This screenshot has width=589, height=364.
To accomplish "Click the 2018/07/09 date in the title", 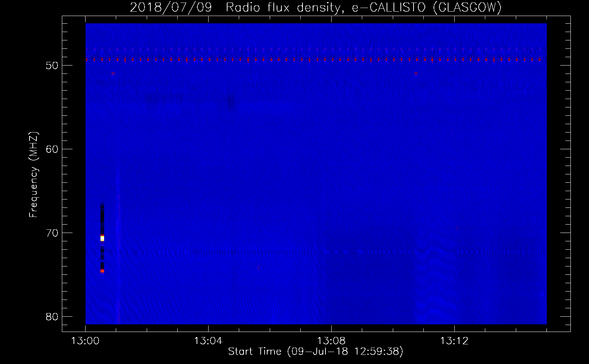I will 170,8.
